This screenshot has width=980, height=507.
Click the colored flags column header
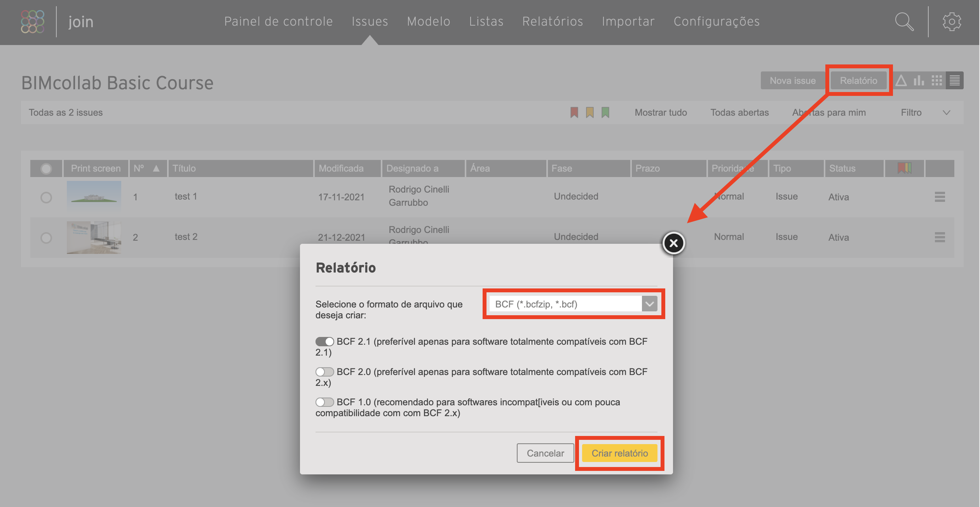[x=904, y=168]
